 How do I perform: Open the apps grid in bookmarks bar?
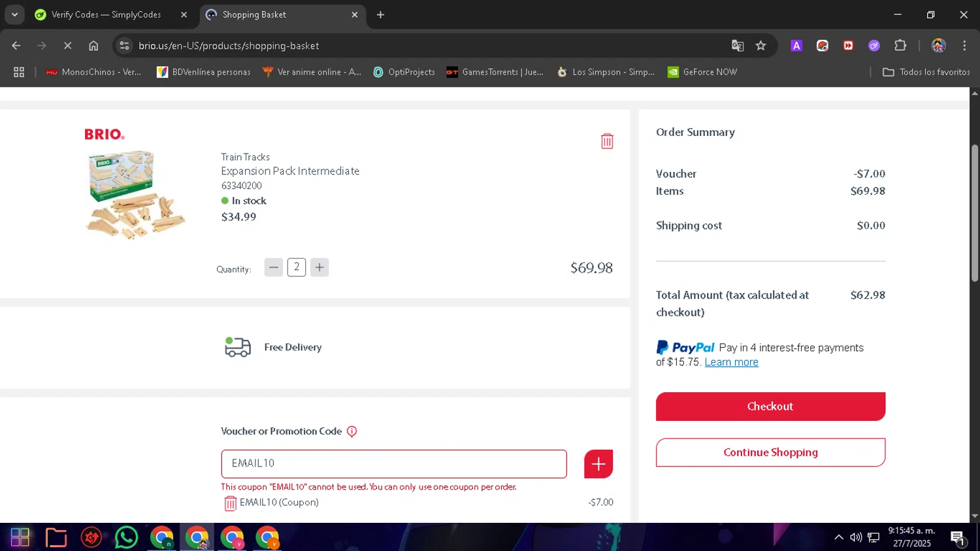[x=19, y=72]
